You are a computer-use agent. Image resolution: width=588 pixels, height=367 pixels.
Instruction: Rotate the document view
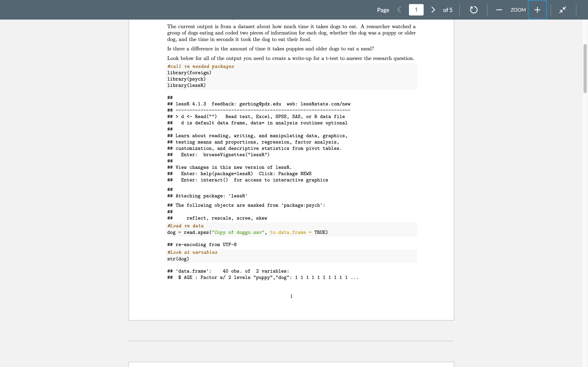pos(473,10)
